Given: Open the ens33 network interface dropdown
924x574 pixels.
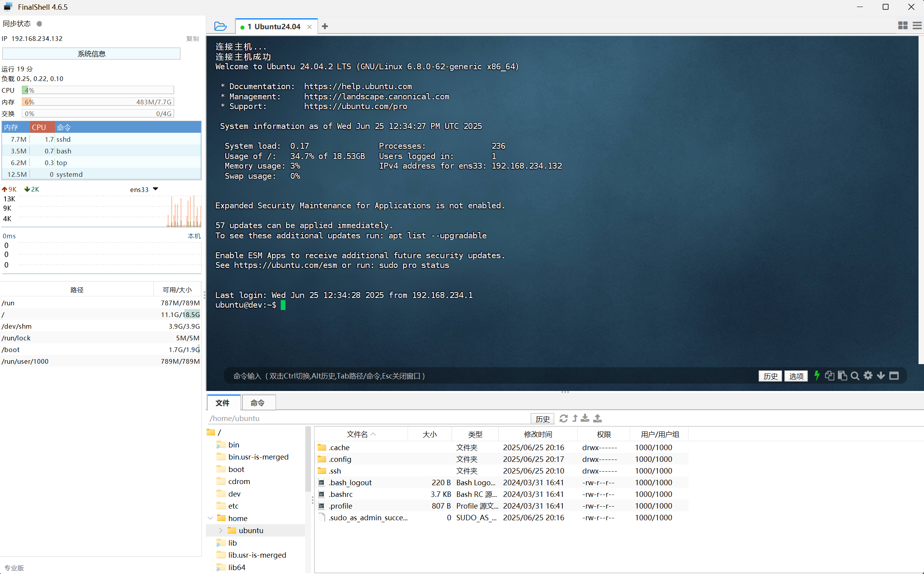Looking at the screenshot, I should coord(155,189).
